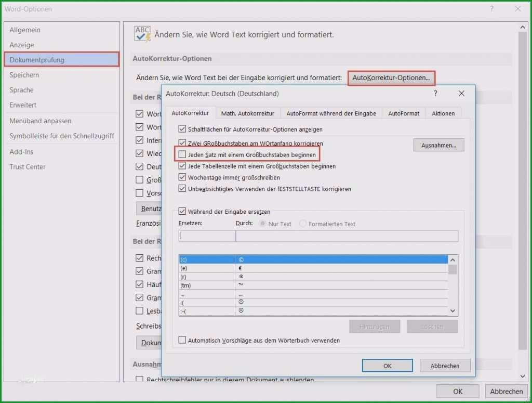The image size is (532, 403).
Task: Click the Löschen button
Action: 432,327
